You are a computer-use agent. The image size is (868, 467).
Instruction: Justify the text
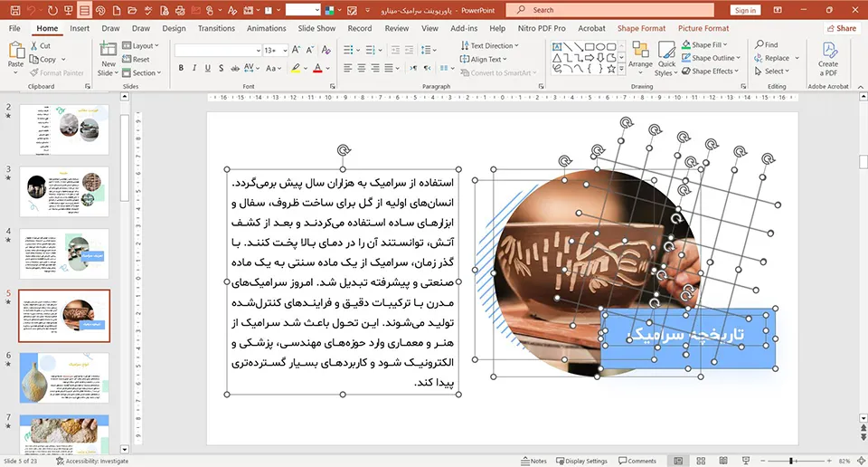(389, 68)
